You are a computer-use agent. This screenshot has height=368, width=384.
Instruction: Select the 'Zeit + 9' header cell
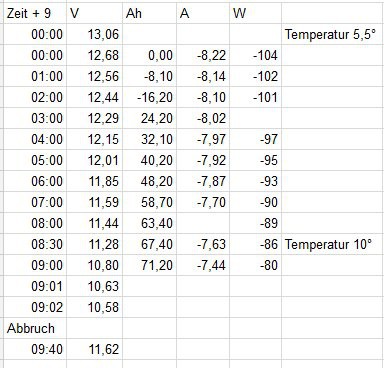[35, 13]
